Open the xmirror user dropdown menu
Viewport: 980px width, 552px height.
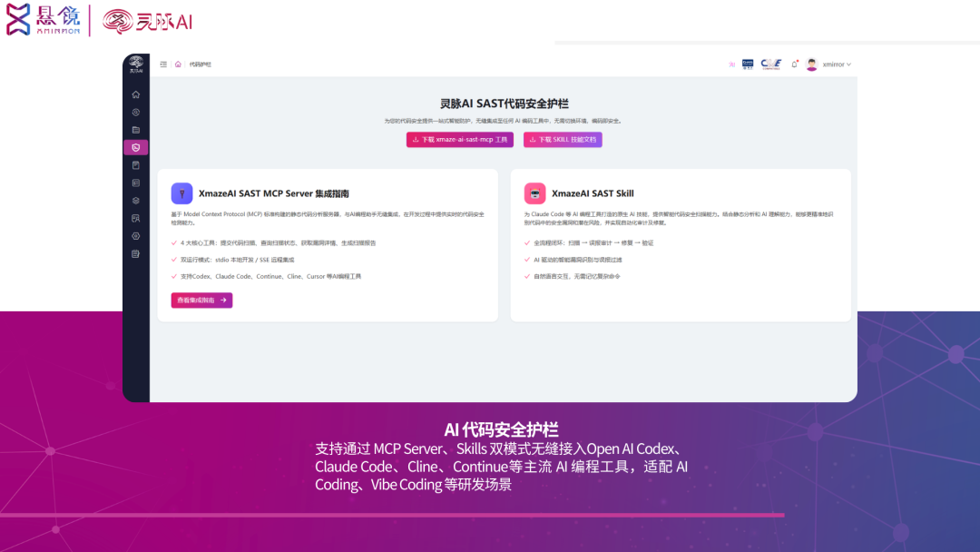(837, 64)
